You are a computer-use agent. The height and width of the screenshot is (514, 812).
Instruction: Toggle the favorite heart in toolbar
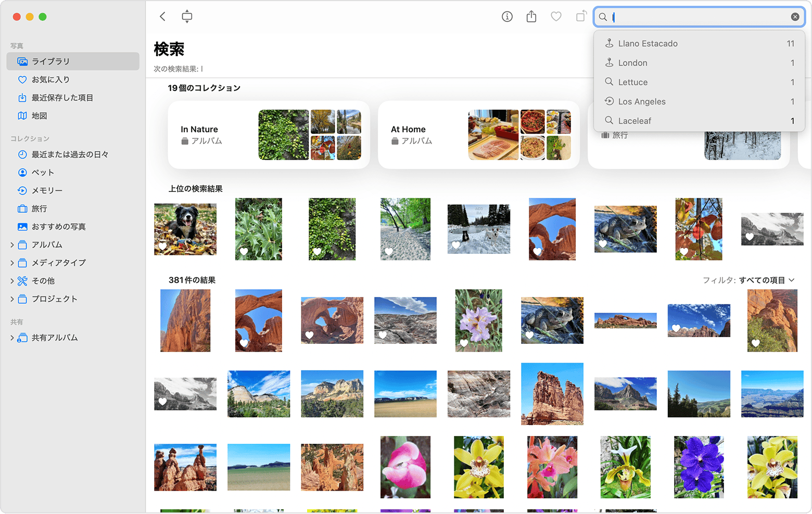pos(556,17)
